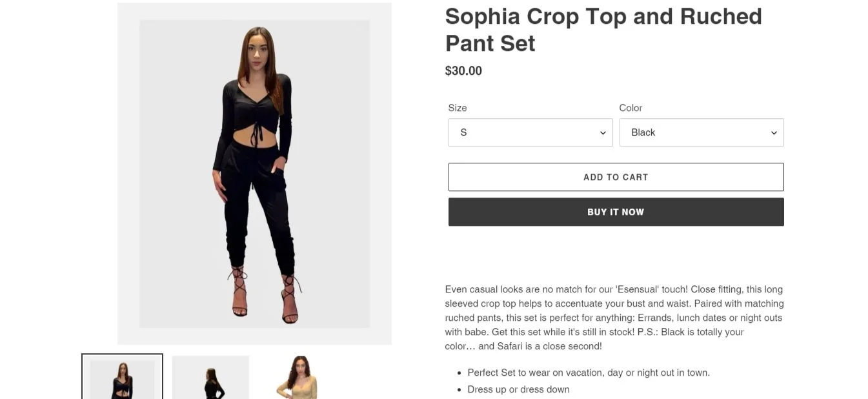The width and height of the screenshot is (868, 399).
Task: Click the 'Perfect Set to wear on vacation' bullet
Action: 589,373
